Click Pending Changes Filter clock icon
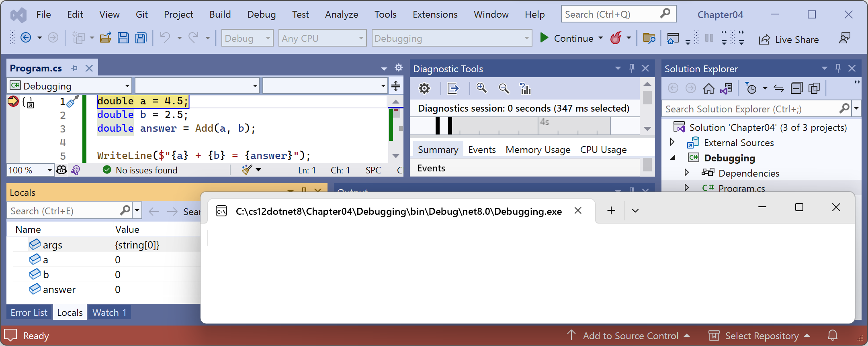 pyautogui.click(x=751, y=88)
